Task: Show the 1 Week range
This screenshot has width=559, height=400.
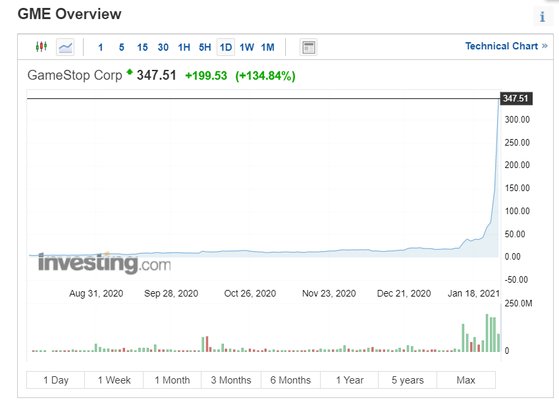Action: [114, 380]
